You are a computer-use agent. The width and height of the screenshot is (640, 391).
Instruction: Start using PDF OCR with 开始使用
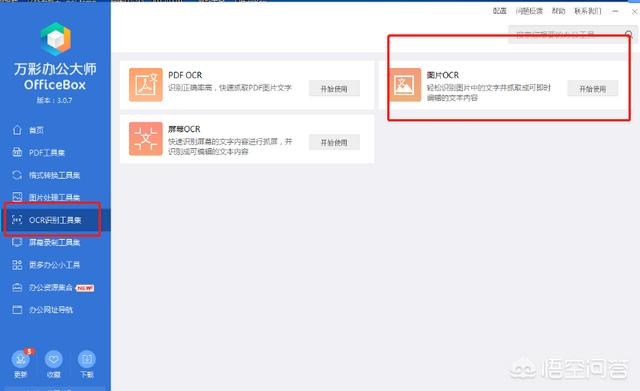coord(334,89)
